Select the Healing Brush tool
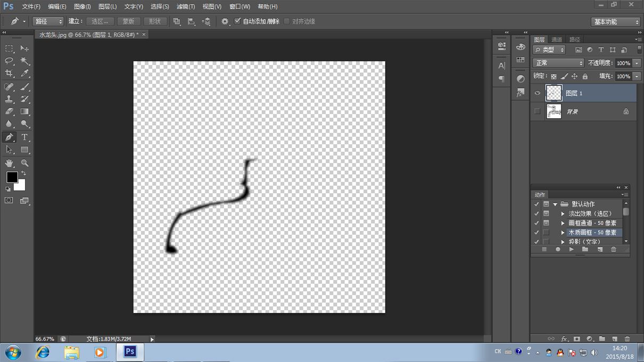The width and height of the screenshot is (644, 362). point(9,87)
